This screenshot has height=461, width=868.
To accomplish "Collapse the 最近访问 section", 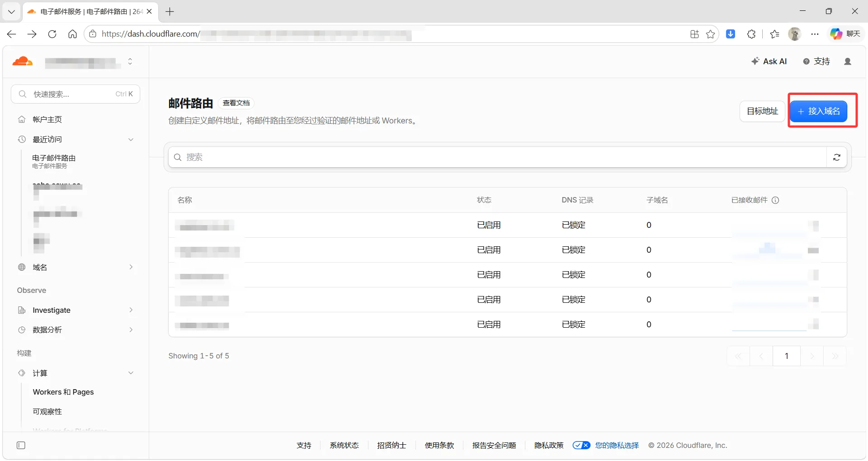I will pos(131,140).
